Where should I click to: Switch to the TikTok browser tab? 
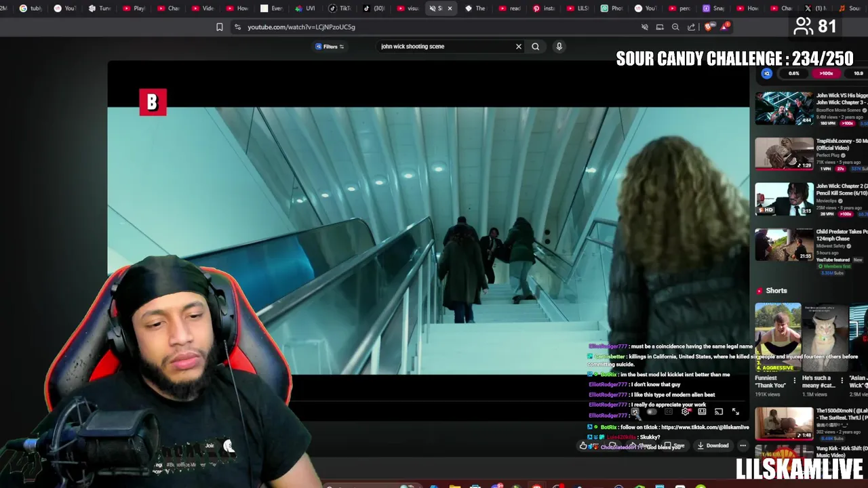coord(338,8)
